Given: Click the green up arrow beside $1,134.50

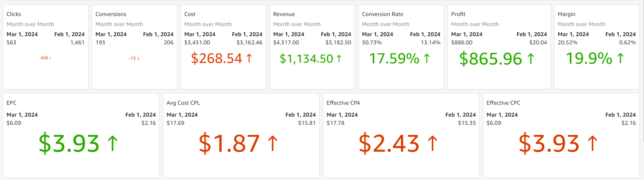Looking at the screenshot, I should [x=339, y=59].
